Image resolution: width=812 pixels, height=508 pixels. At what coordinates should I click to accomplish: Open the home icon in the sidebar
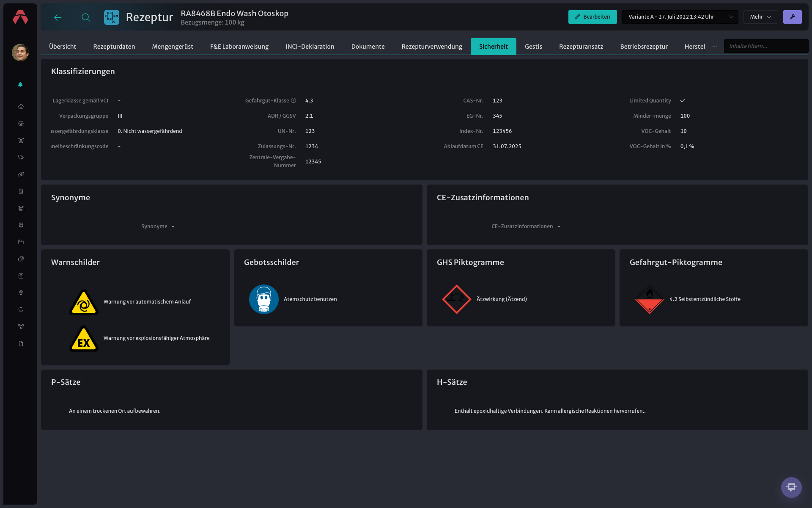click(21, 107)
